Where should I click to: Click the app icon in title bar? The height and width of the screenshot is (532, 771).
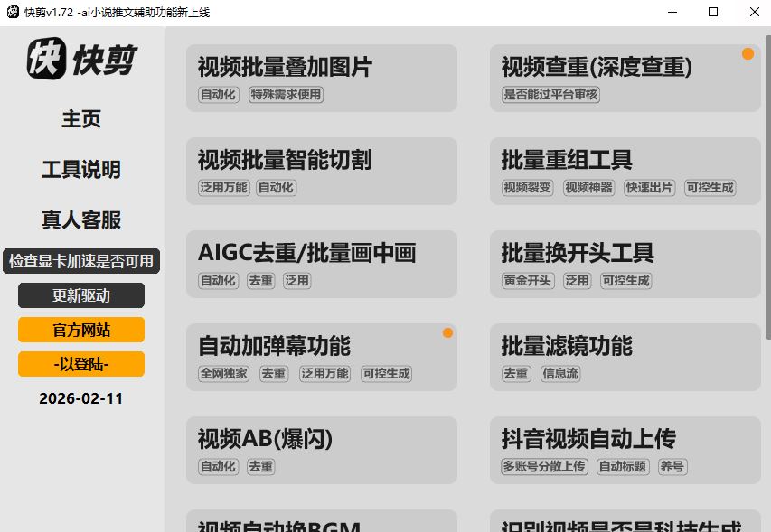(x=13, y=13)
